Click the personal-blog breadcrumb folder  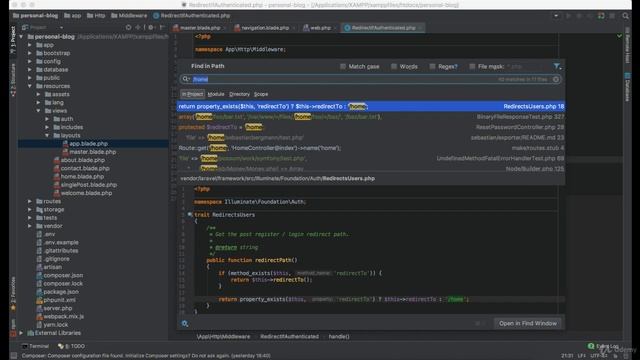[x=35, y=16]
